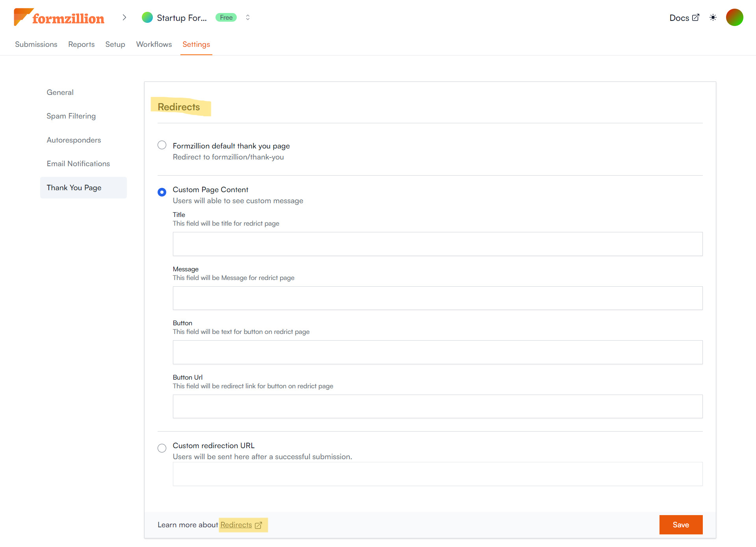Select the Custom redirection URL option
756x547 pixels.
click(162, 448)
